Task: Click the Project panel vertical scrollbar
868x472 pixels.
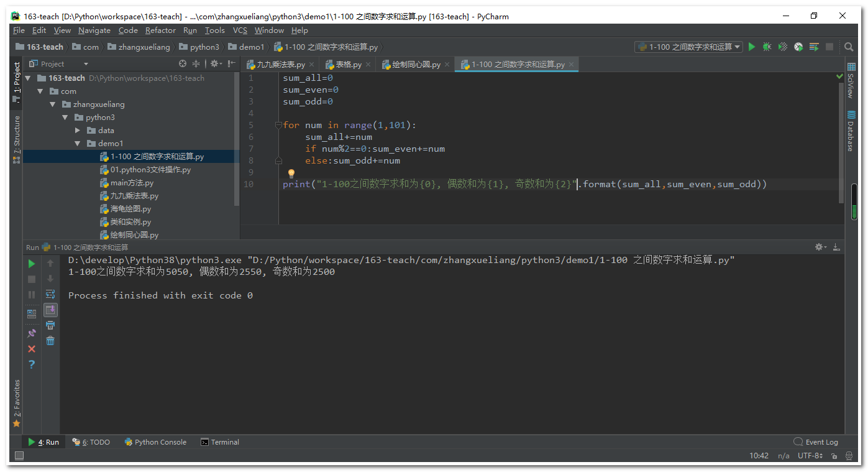Action: (x=236, y=138)
